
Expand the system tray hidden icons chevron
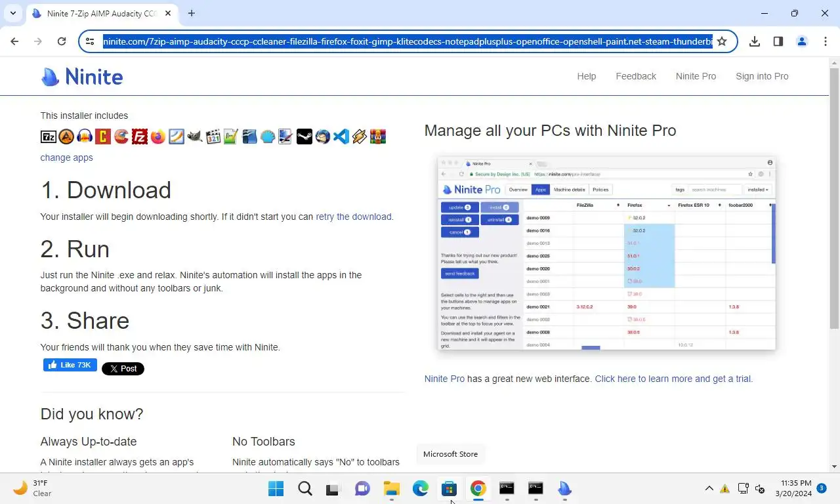[x=709, y=488]
